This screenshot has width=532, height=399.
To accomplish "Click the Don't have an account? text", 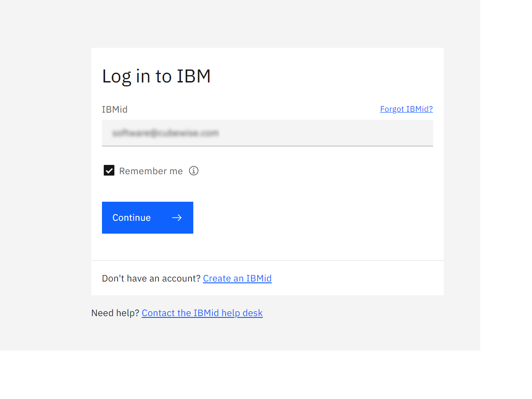I will click(x=151, y=278).
